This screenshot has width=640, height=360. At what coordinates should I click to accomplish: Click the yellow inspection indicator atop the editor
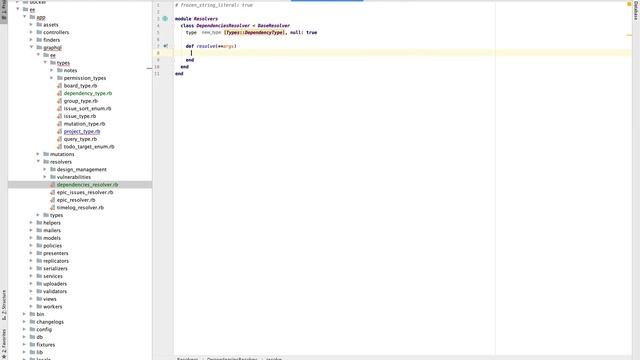(629, 4)
